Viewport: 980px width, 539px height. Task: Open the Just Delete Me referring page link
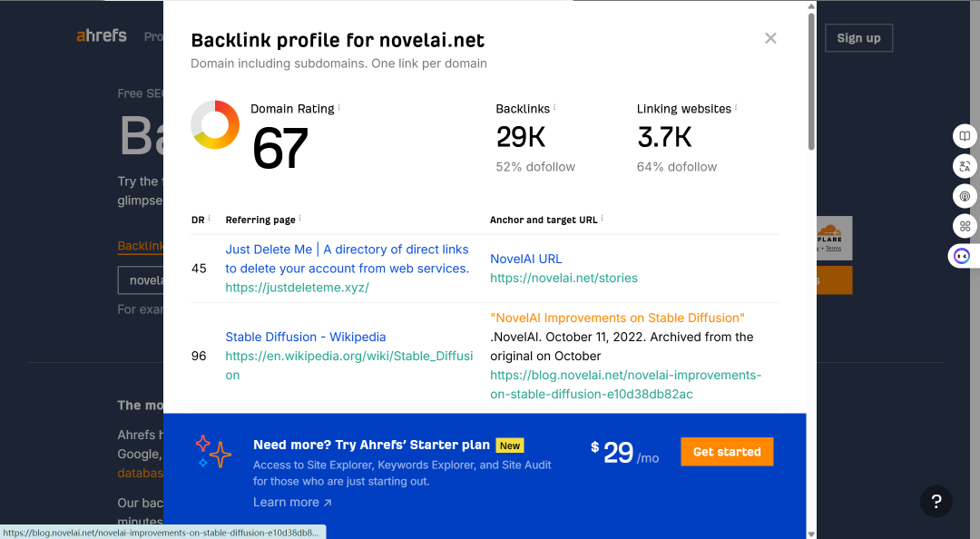[x=347, y=259]
